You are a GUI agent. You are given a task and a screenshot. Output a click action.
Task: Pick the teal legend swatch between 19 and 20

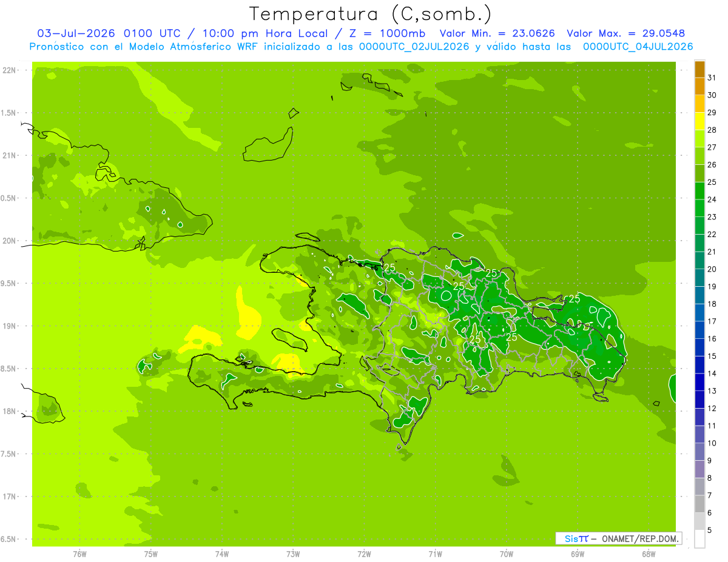pyautogui.click(x=699, y=278)
